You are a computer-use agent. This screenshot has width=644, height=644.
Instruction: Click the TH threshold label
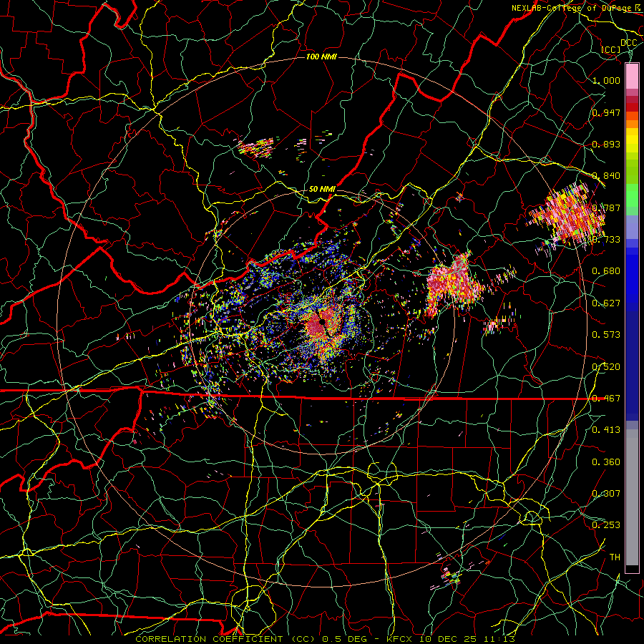(x=615, y=557)
